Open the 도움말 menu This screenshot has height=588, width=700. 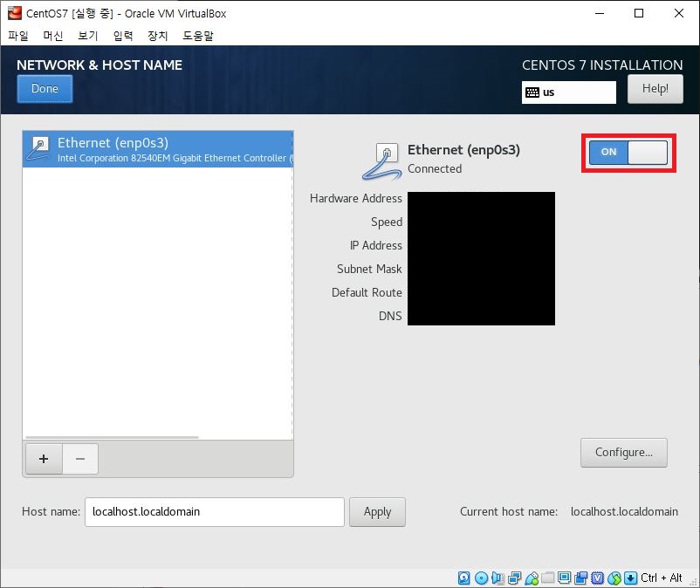[198, 35]
